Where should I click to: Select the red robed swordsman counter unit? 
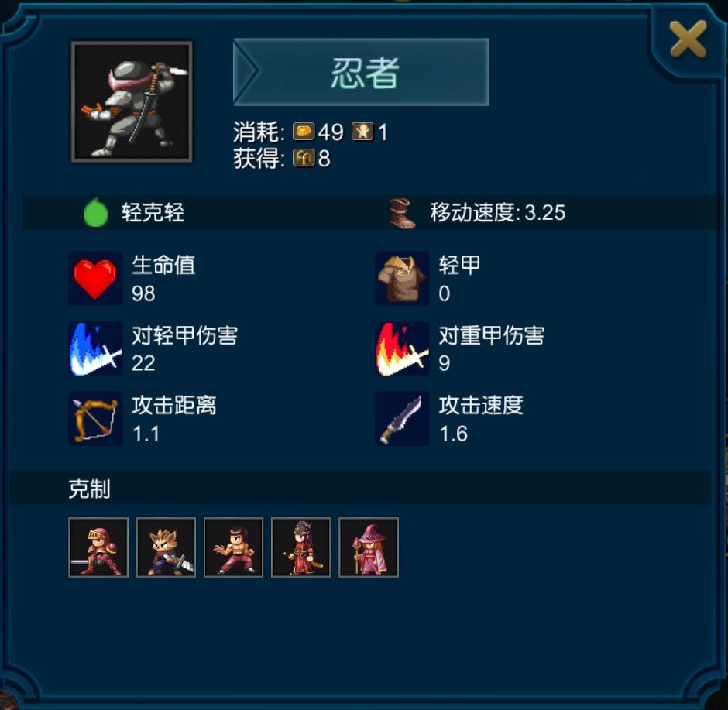click(x=301, y=547)
